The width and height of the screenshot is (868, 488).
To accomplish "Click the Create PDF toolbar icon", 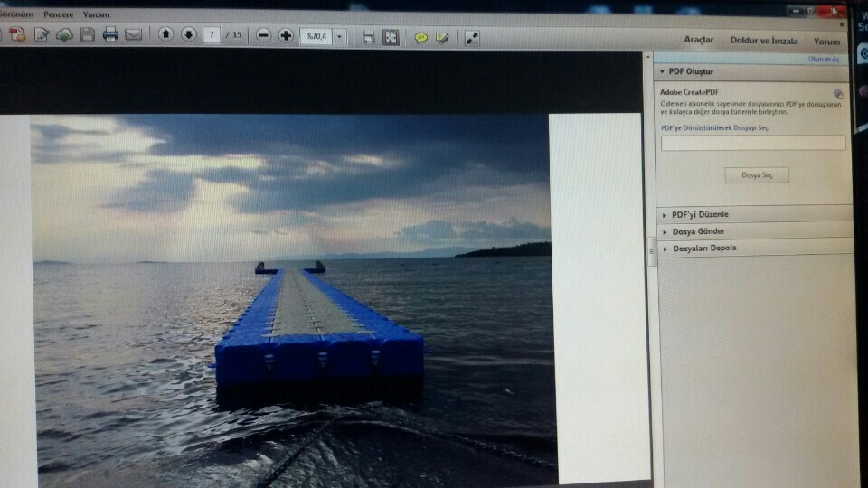I will tap(16, 35).
